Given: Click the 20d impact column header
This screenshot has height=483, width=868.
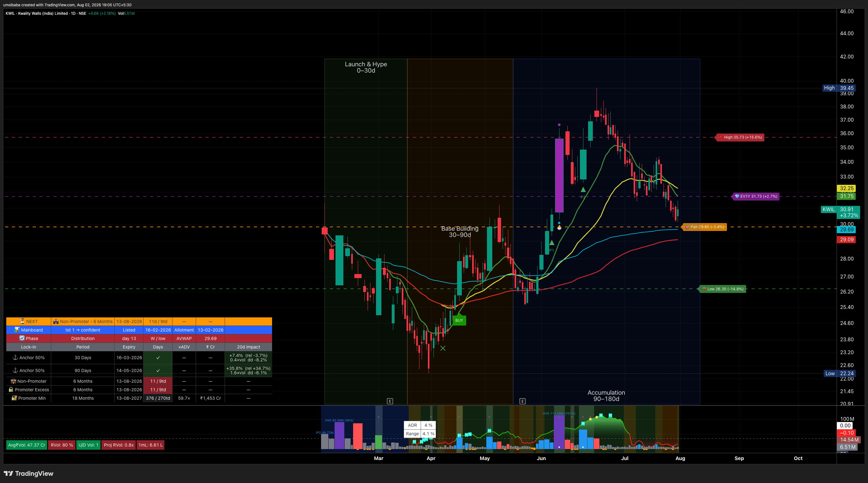Looking at the screenshot, I should pyautogui.click(x=248, y=347).
